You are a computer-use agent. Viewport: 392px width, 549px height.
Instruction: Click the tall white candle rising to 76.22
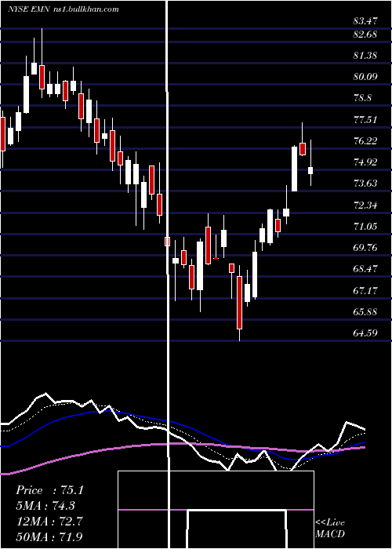tap(294, 169)
